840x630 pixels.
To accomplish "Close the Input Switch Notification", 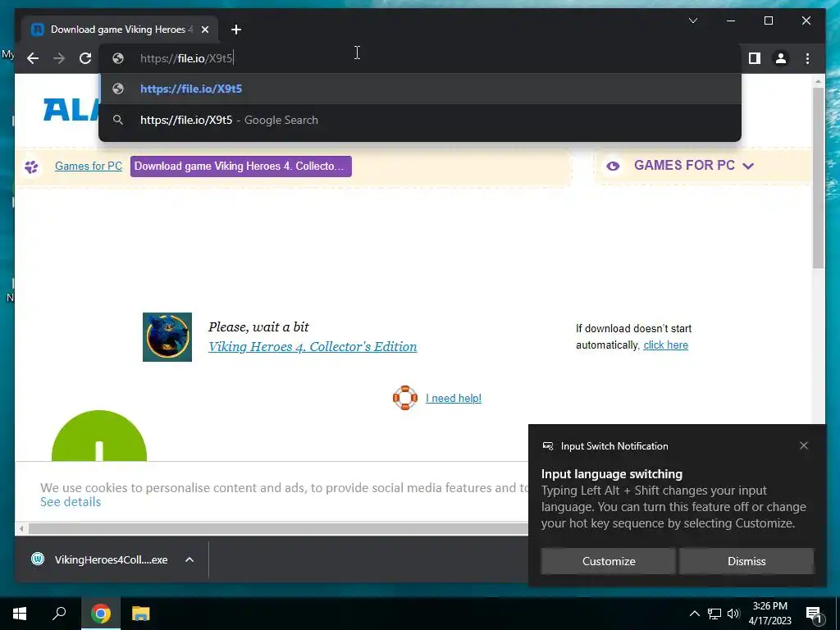I will [804, 445].
